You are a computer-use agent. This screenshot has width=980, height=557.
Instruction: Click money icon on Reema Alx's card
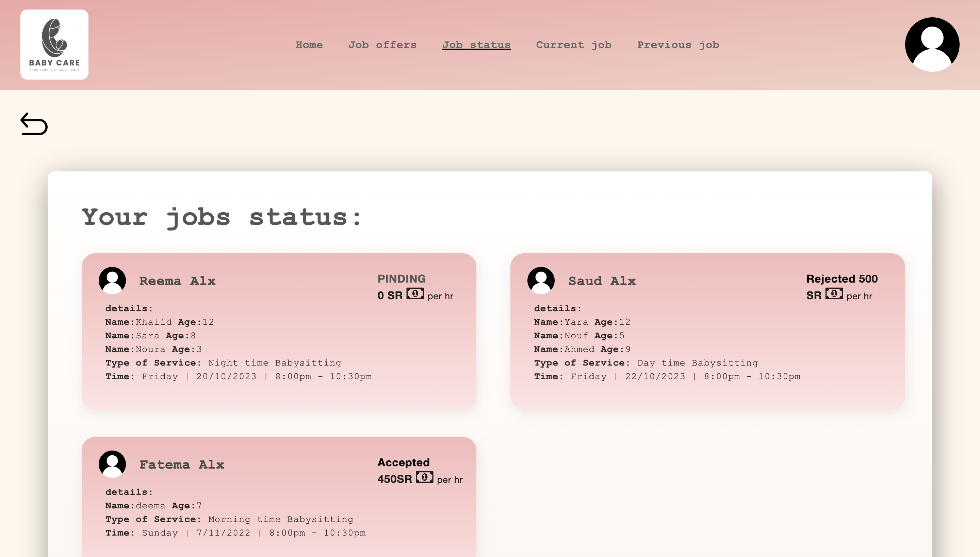click(415, 293)
